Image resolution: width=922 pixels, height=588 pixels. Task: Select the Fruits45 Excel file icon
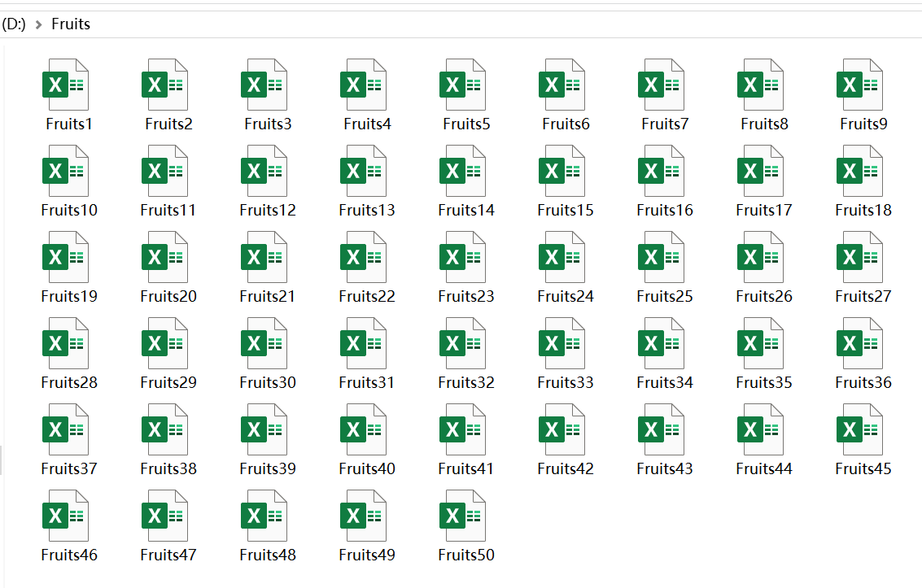tap(859, 430)
